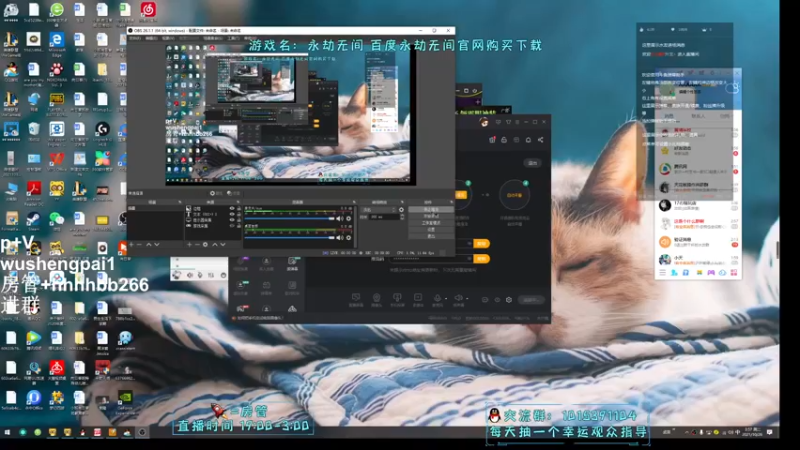The image size is (800, 450).
Task: Open the QQ main menu hamburger icon
Action: [662, 273]
